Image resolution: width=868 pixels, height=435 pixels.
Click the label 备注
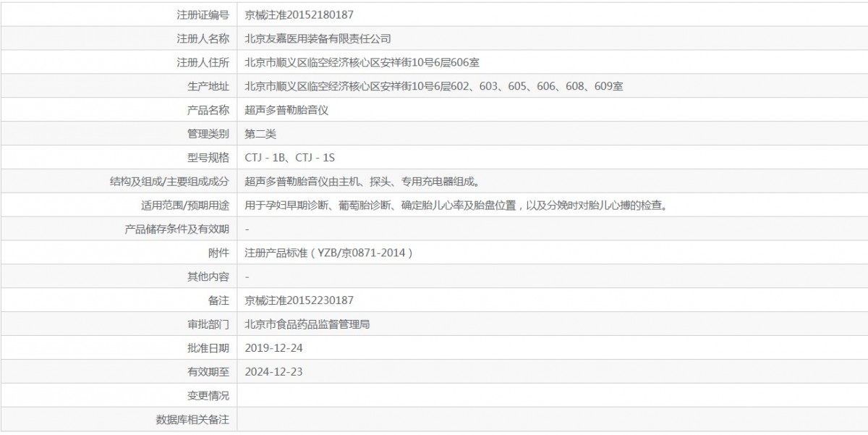[218, 301]
